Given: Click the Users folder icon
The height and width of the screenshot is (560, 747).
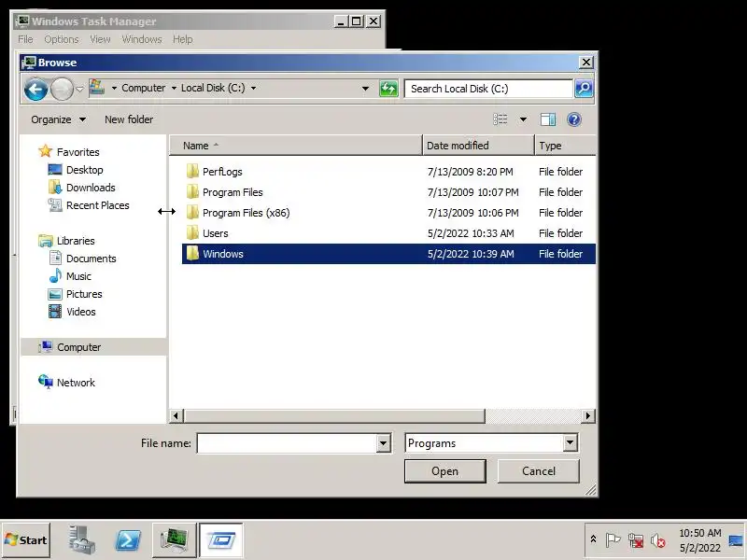Looking at the screenshot, I should point(192,232).
